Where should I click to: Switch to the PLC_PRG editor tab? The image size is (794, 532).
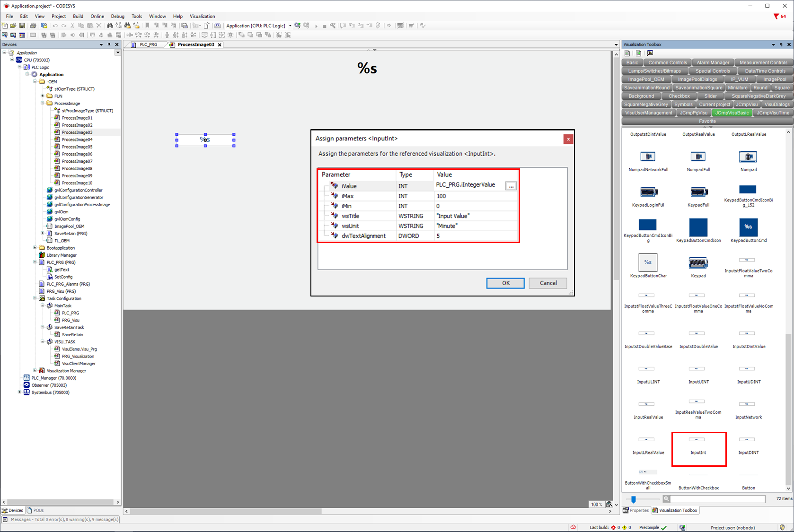coord(148,44)
